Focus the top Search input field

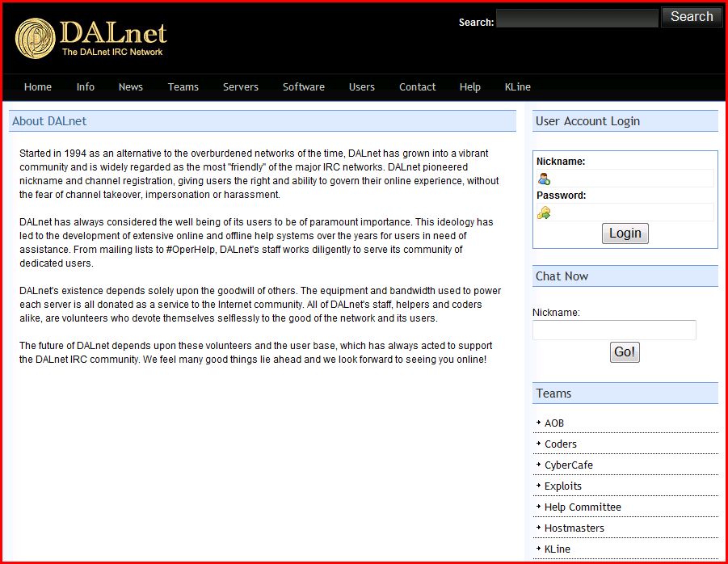(x=577, y=18)
